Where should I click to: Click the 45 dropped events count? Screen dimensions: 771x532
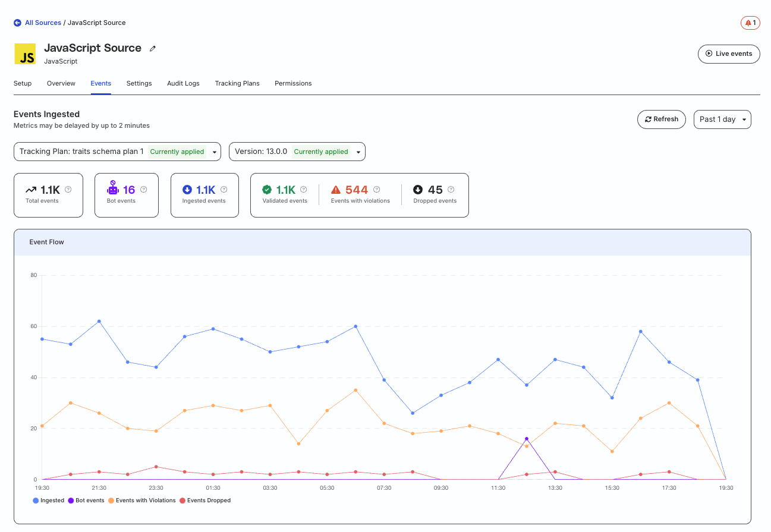click(435, 190)
